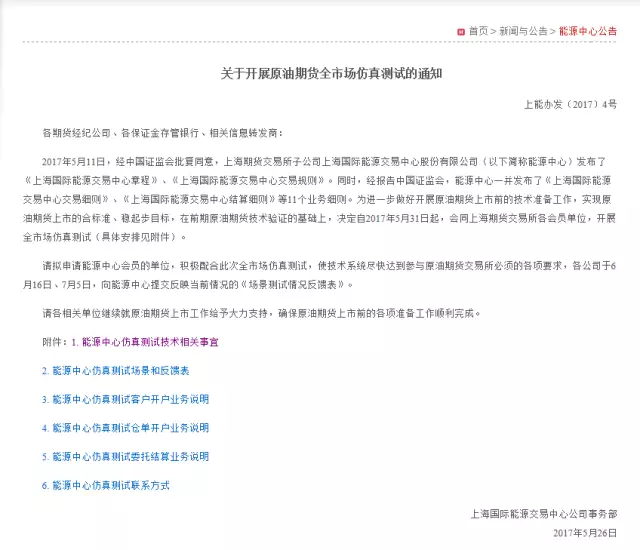This screenshot has width=640, height=550.
Task: Click the notice title 关于开展原油期货全市场仿真测试的通知
Action: tap(331, 74)
